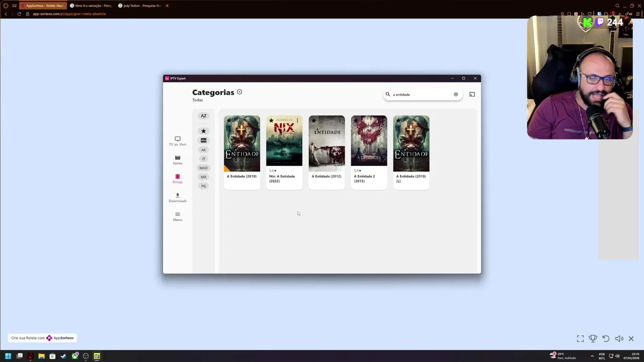
Task: Click 'Crie sua Roleta com AppSorteos' link
Action: click(x=42, y=338)
